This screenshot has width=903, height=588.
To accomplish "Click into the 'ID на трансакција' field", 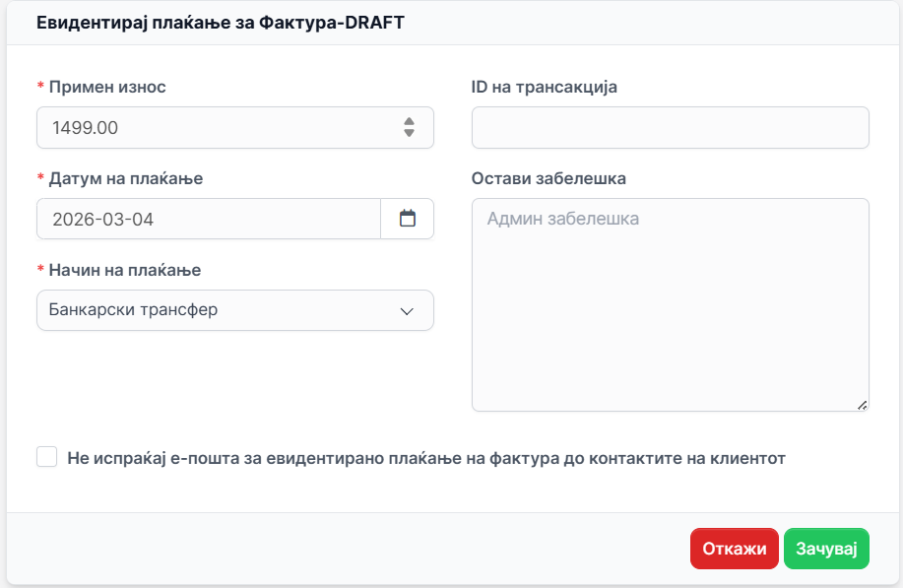I will [670, 128].
